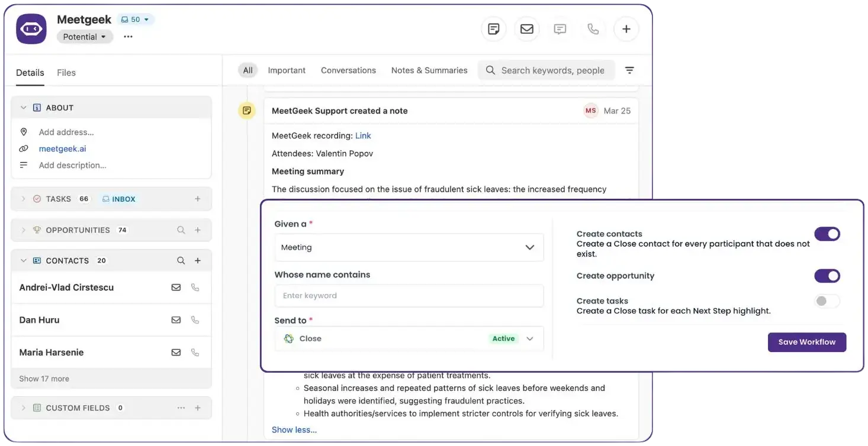
Task: Click the Close app logo in Send to
Action: coord(289,339)
